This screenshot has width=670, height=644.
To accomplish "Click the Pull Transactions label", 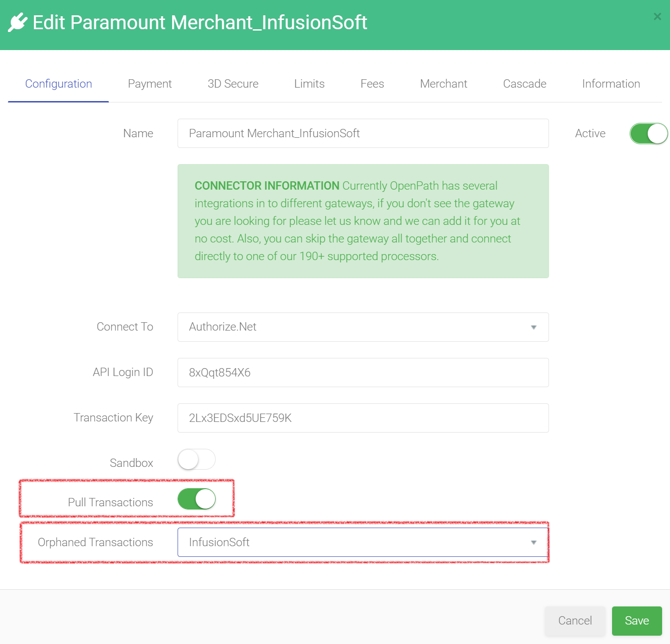I will click(x=110, y=503).
